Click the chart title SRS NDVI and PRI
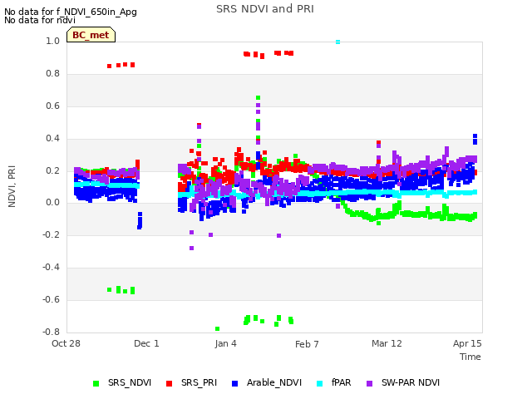The width and height of the screenshot is (532, 399). (x=265, y=9)
